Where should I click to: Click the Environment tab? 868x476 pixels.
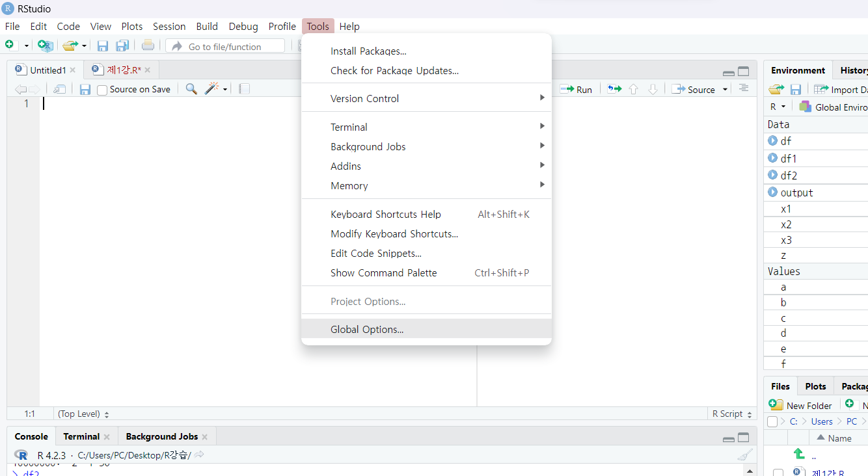click(x=798, y=70)
